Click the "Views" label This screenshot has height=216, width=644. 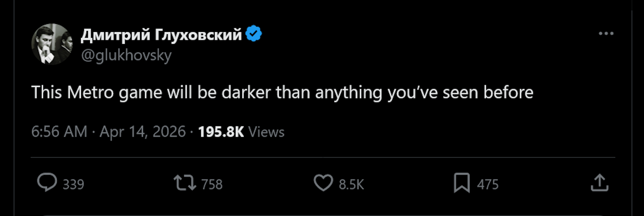pyautogui.click(x=266, y=132)
